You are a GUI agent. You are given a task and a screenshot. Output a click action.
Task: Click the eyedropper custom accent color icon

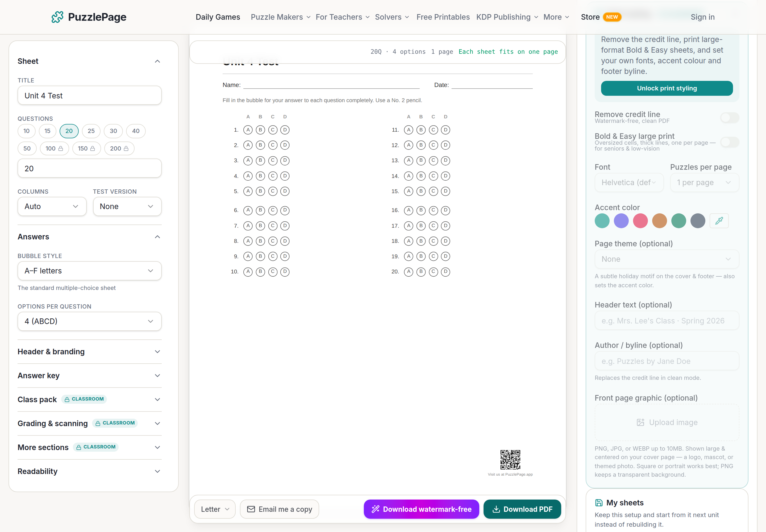click(x=719, y=221)
